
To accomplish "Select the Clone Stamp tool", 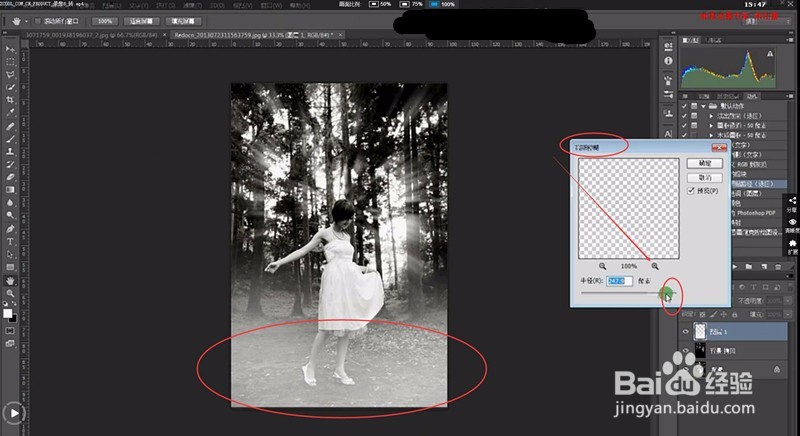I will [x=10, y=151].
